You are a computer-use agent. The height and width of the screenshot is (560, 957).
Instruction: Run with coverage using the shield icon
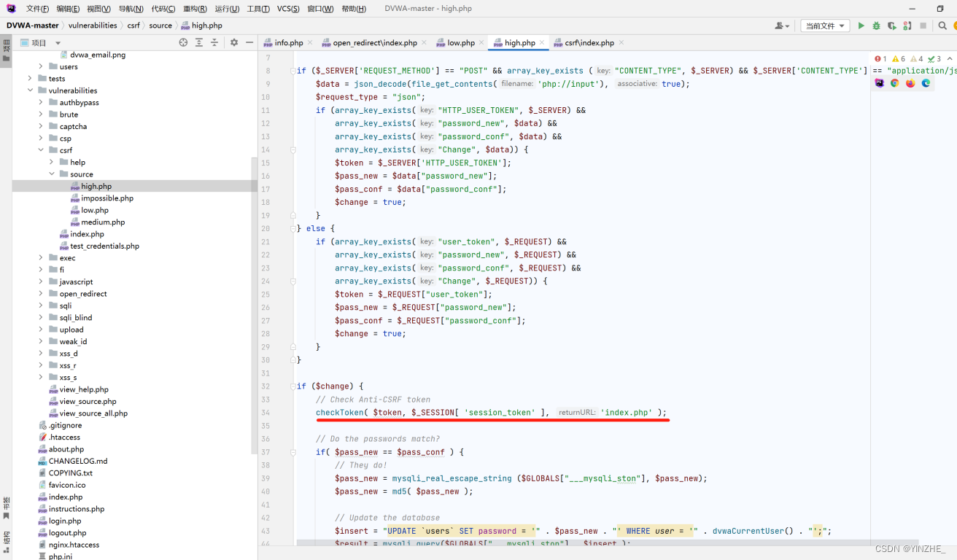891,26
